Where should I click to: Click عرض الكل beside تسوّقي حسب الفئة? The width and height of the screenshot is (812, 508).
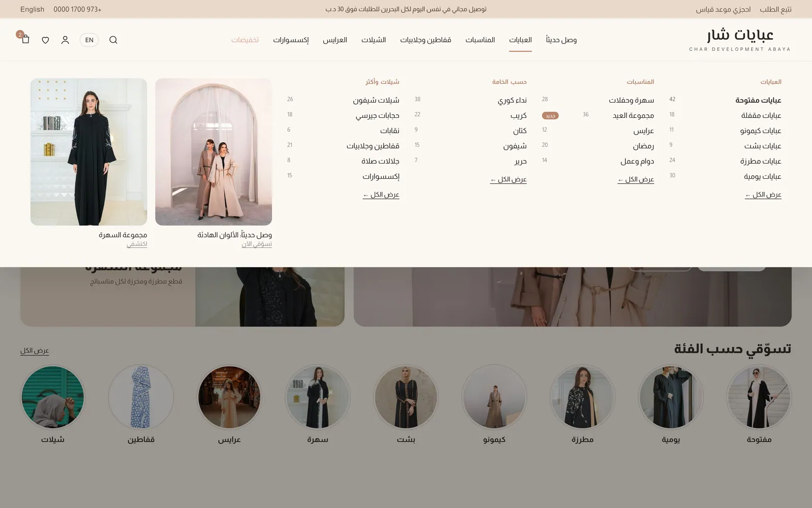point(35,351)
